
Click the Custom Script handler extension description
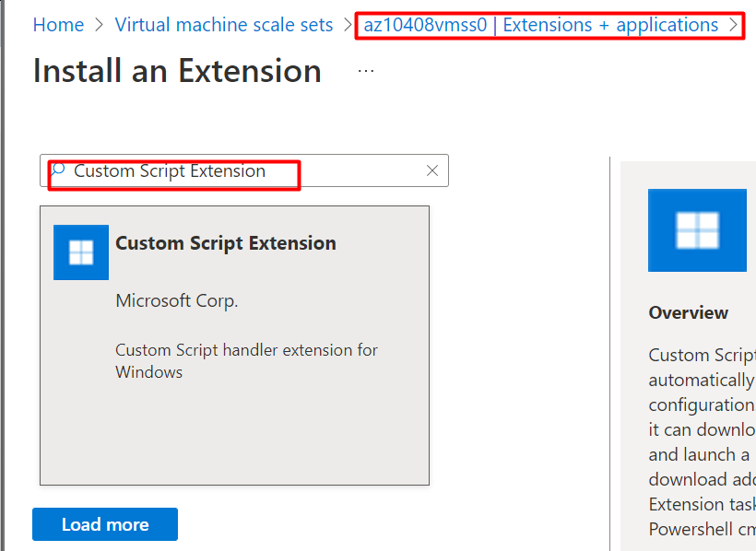pos(246,361)
